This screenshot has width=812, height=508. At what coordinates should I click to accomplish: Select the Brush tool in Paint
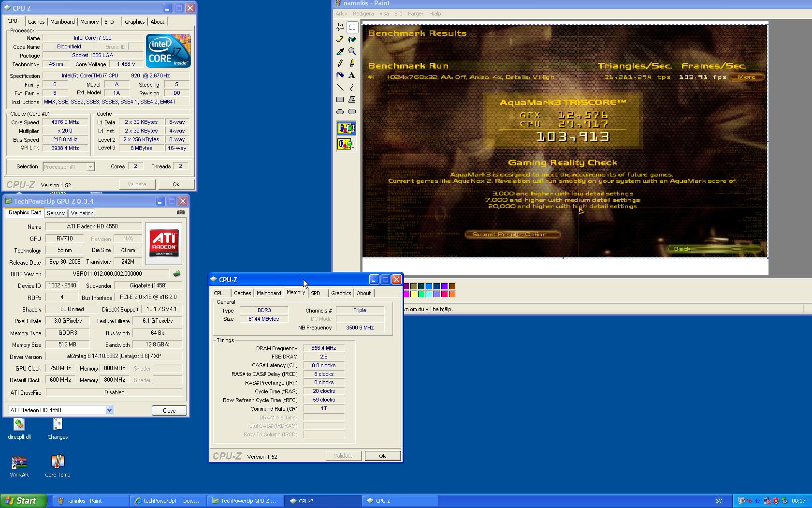click(352, 63)
